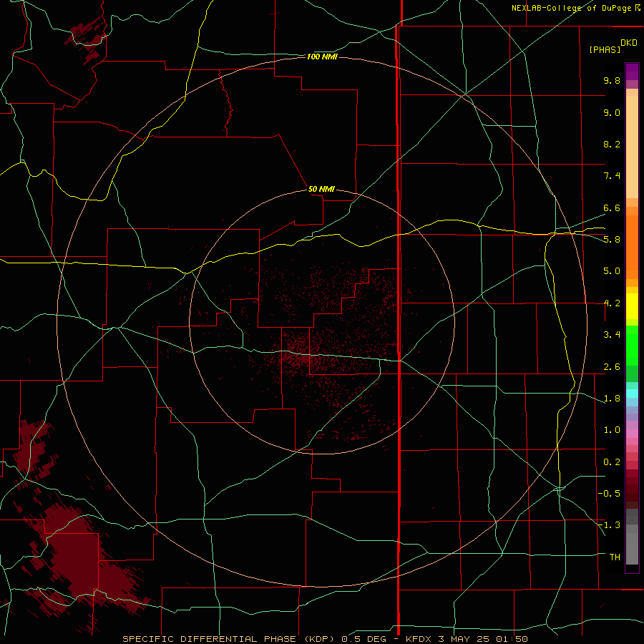644x644 pixels.
Task: Select the 4.2 value on the scale
Action: pyautogui.click(x=612, y=303)
